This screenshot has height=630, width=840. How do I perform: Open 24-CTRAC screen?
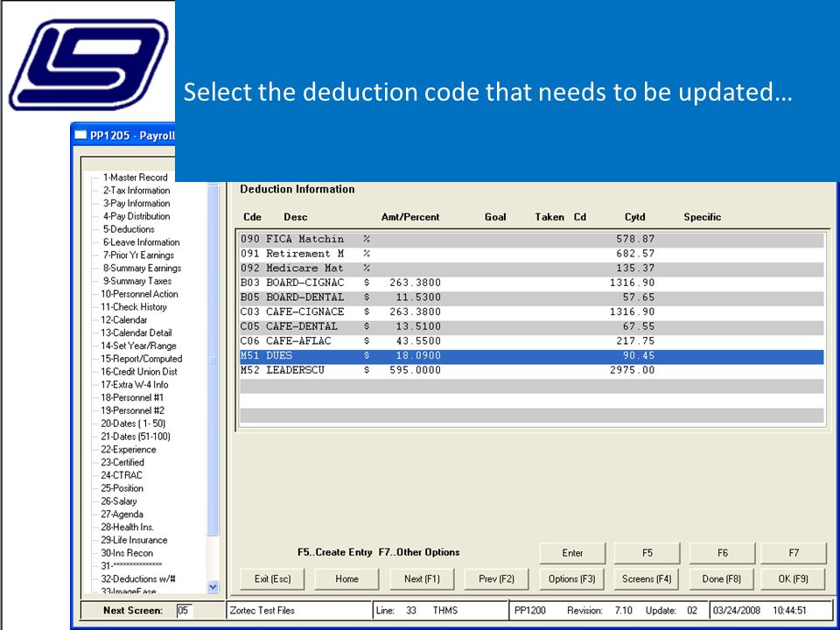[x=122, y=475]
